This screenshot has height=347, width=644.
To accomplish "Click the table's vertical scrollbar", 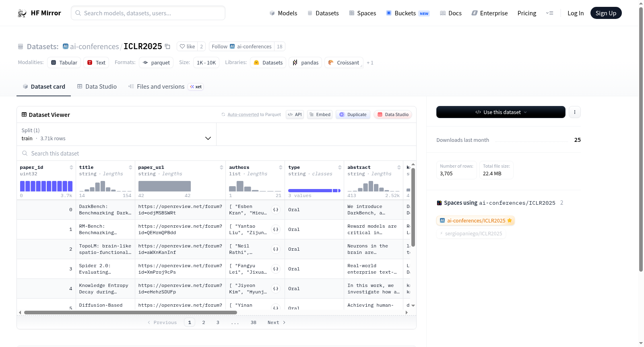I will pyautogui.click(x=413, y=207).
